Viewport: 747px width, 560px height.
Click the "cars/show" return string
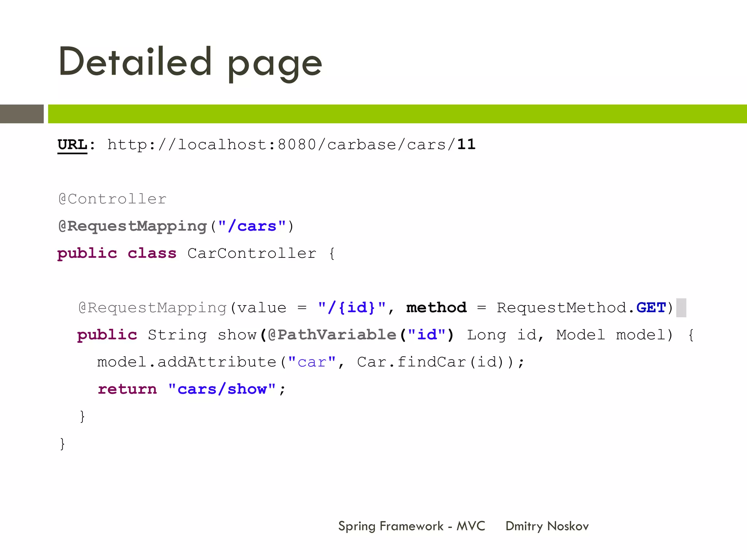pyautogui.click(x=222, y=389)
